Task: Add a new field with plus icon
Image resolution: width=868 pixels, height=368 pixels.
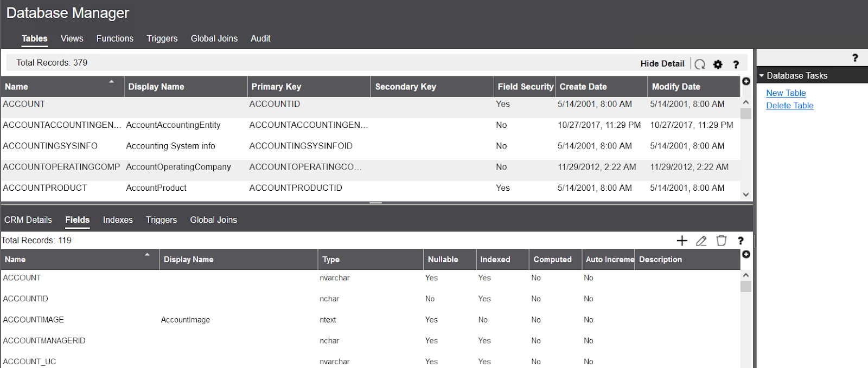Action: pyautogui.click(x=682, y=241)
